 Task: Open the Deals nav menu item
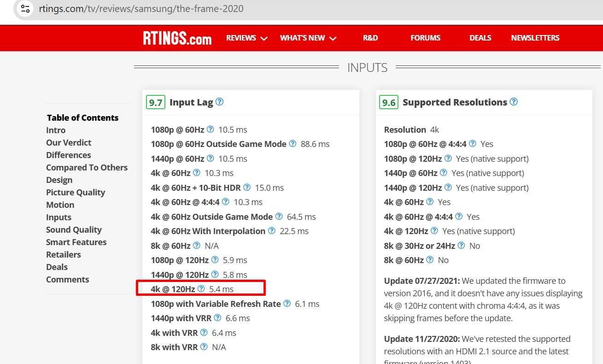(x=480, y=38)
